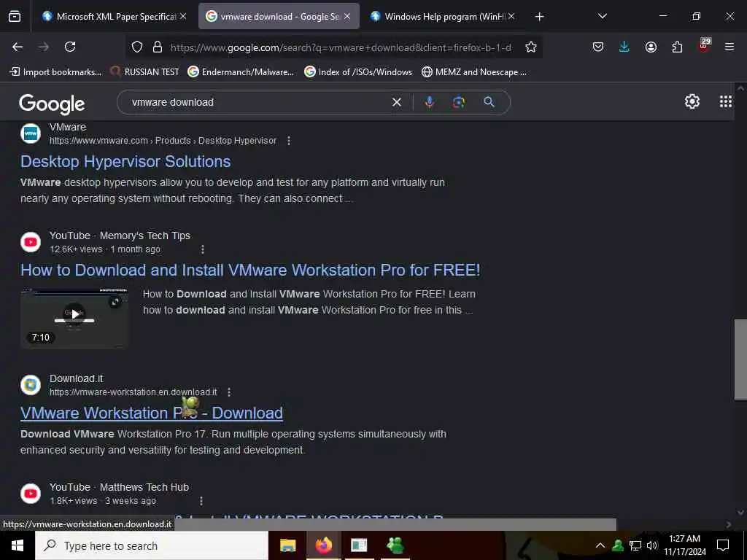Open uBlock extension with 29 badge
Viewport: 747px width, 560px height.
(704, 46)
